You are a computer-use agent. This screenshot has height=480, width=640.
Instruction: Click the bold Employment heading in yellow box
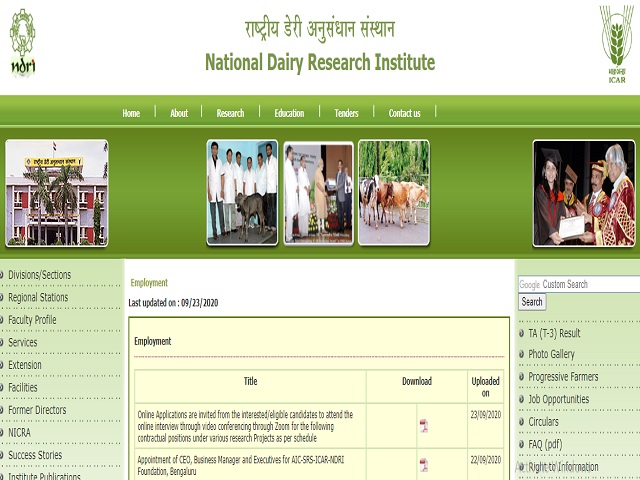point(153,341)
